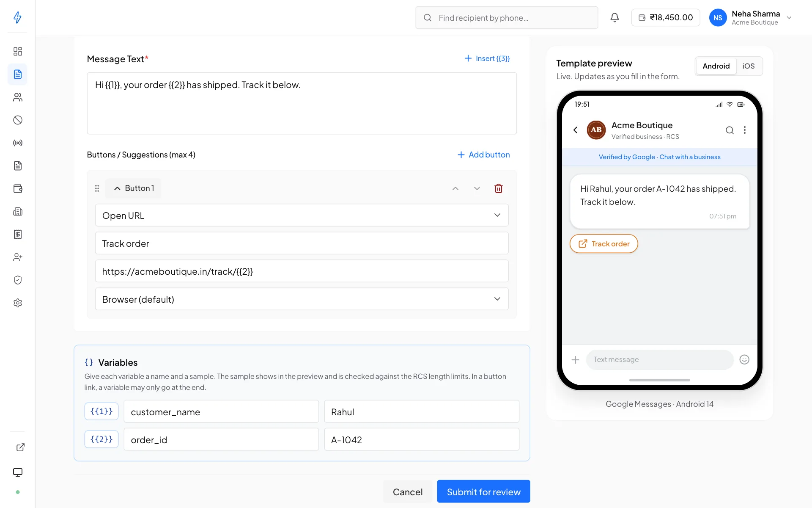
Task: Edit the Rahul sample value field
Action: click(x=422, y=411)
